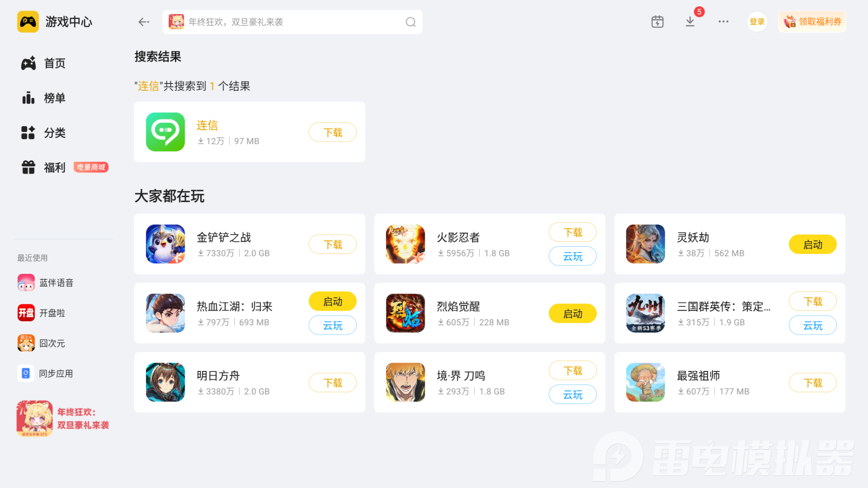Click the 连信 app icon
The image size is (868, 488).
pyautogui.click(x=165, y=132)
